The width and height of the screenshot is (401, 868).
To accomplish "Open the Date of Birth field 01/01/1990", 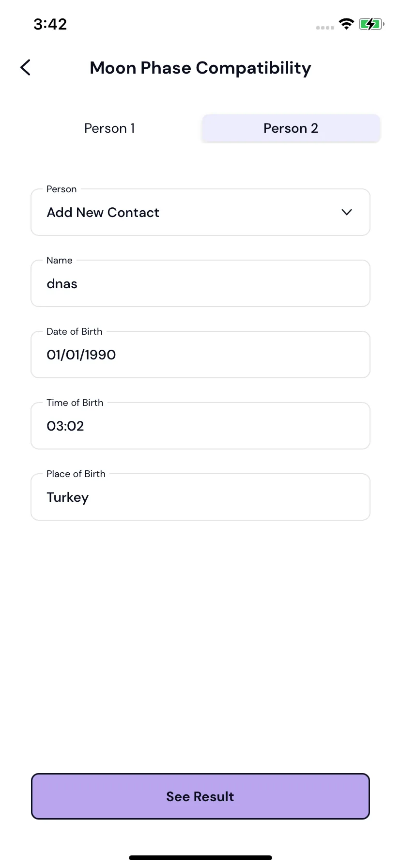I will (x=200, y=355).
